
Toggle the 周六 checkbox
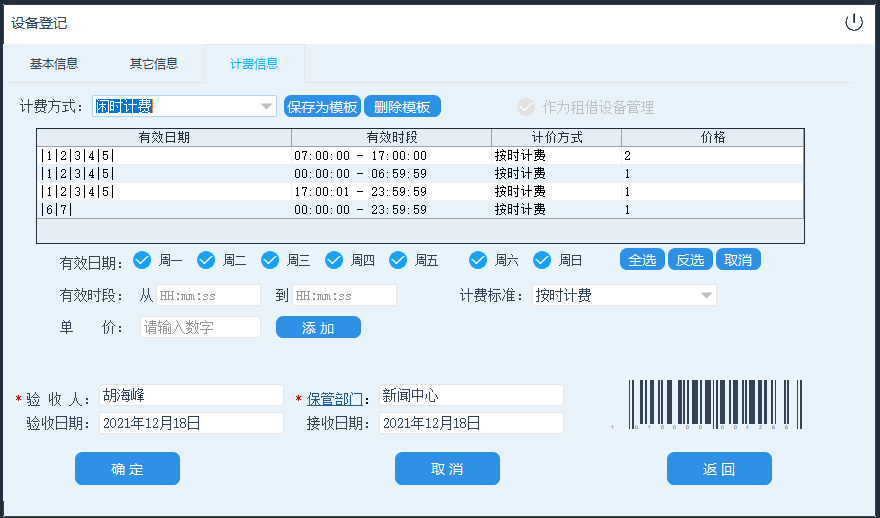pos(478,260)
